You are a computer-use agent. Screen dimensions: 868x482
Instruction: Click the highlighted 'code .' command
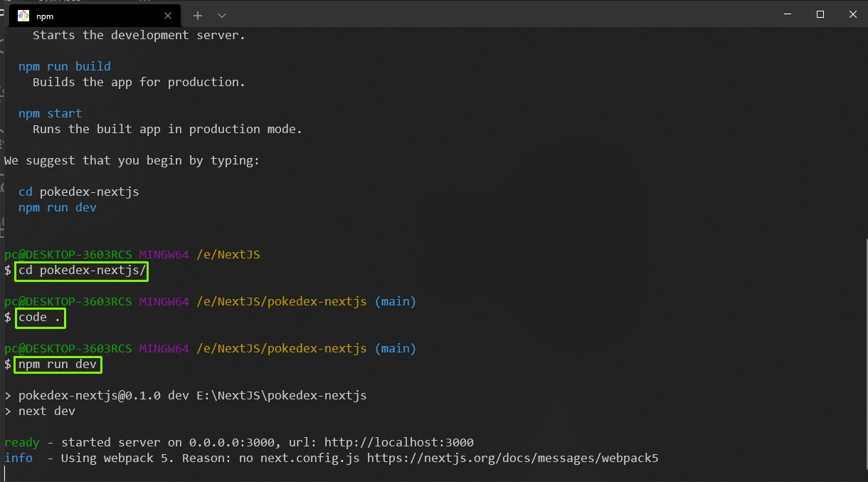coord(39,318)
